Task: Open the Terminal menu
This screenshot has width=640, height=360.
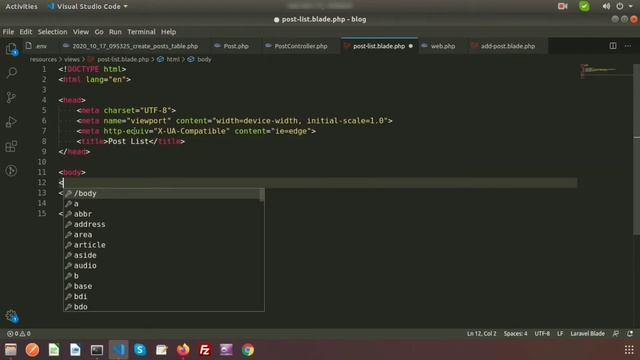Action: [141, 32]
